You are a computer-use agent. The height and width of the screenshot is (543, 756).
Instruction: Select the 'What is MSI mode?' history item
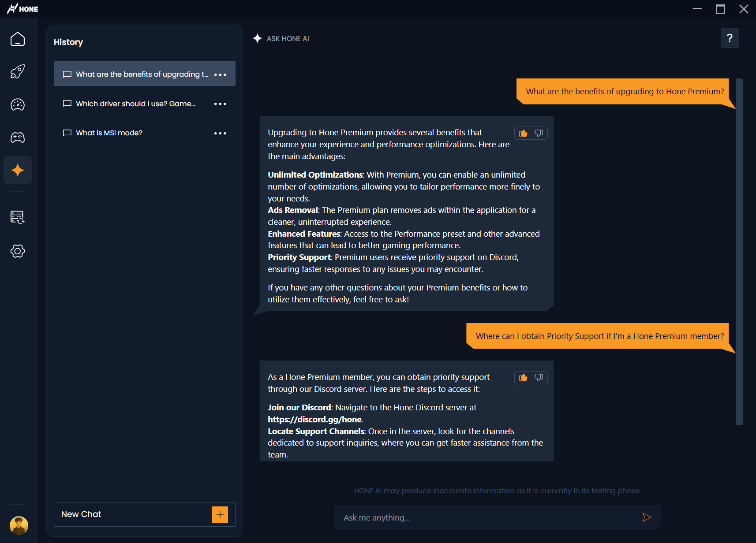pos(109,133)
